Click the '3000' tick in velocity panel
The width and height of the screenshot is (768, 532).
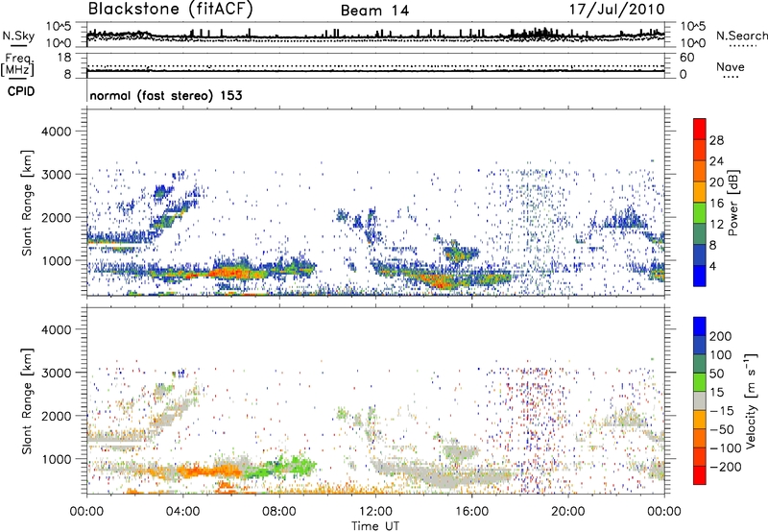click(x=56, y=373)
